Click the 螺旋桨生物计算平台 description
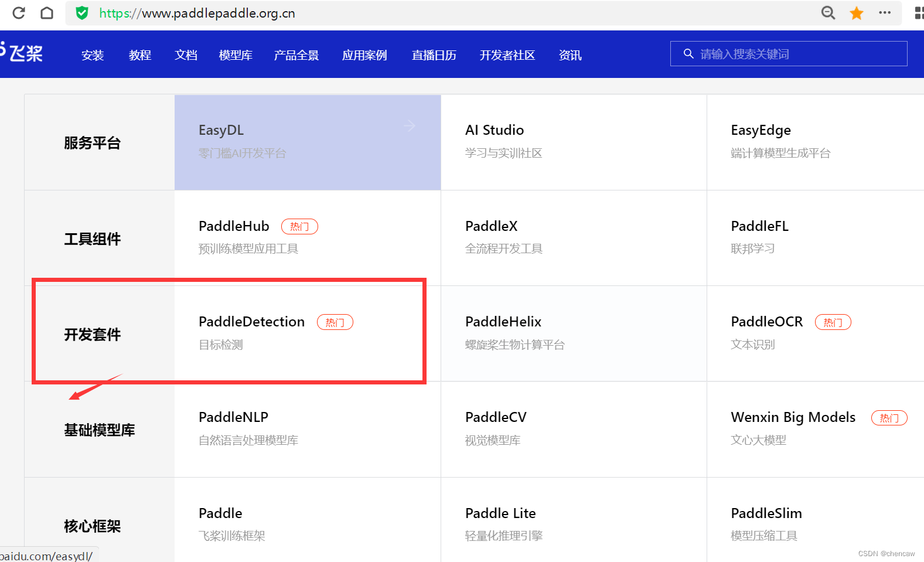Image resolution: width=924 pixels, height=562 pixels. [514, 345]
